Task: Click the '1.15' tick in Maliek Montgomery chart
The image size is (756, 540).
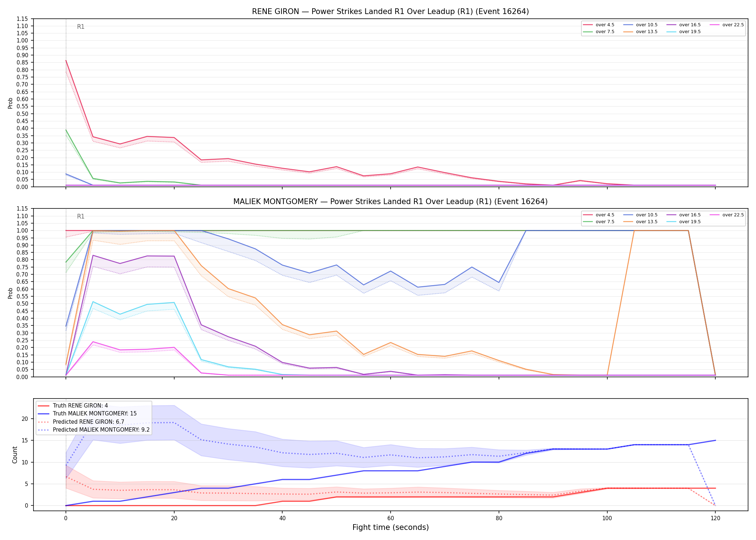Action: (22, 209)
